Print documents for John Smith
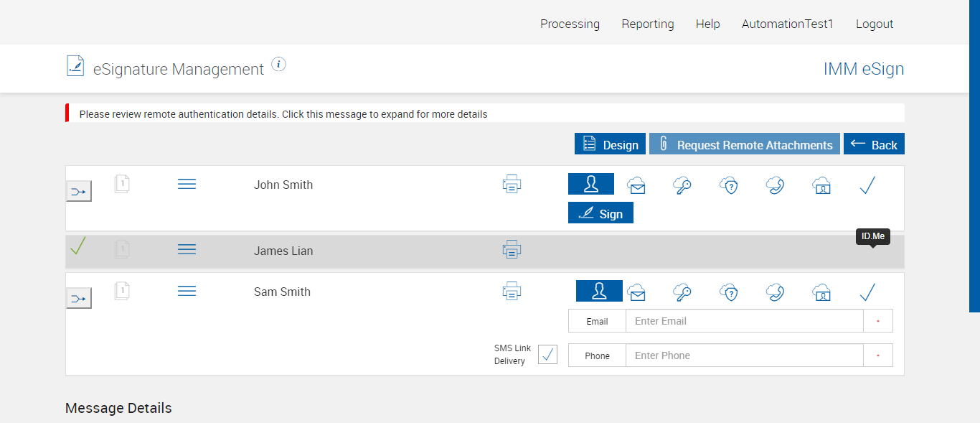980x423 pixels. (x=512, y=185)
